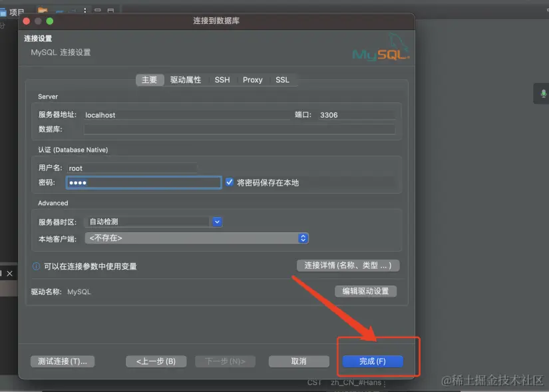Open the server timezone dropdown arrow
Image resolution: width=549 pixels, height=392 pixels.
click(217, 222)
